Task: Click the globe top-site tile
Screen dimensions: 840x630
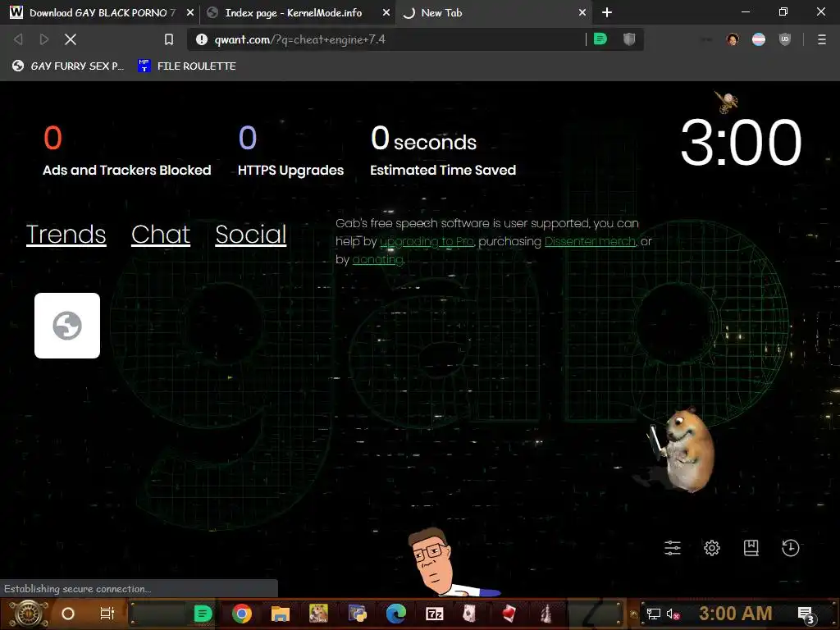Action: pos(67,325)
